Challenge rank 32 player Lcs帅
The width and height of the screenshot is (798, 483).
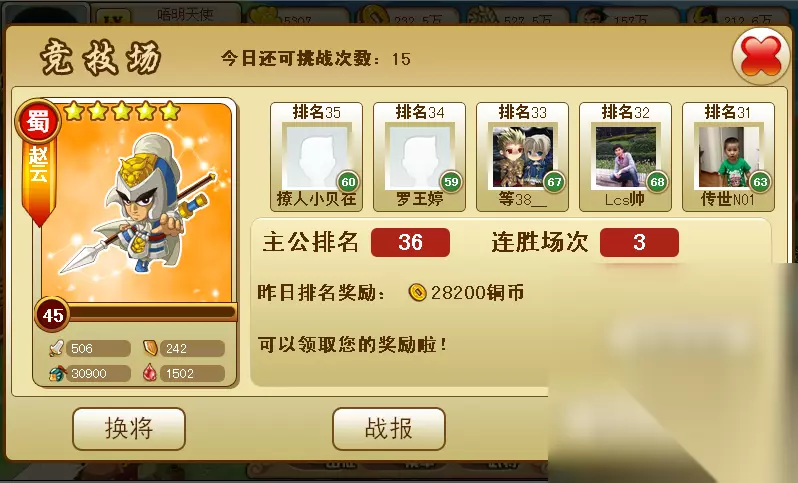coord(625,157)
